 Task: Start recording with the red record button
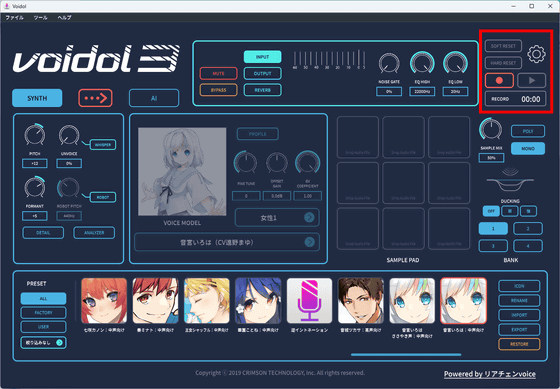pos(499,80)
